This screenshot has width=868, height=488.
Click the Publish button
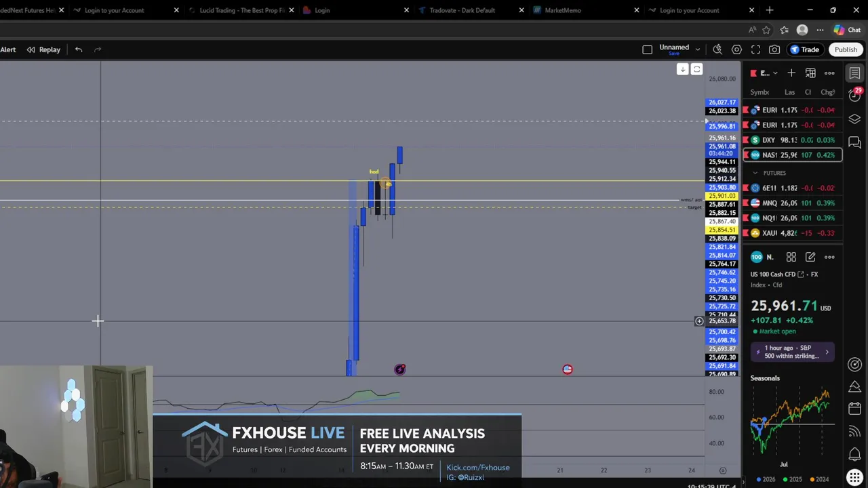point(846,49)
